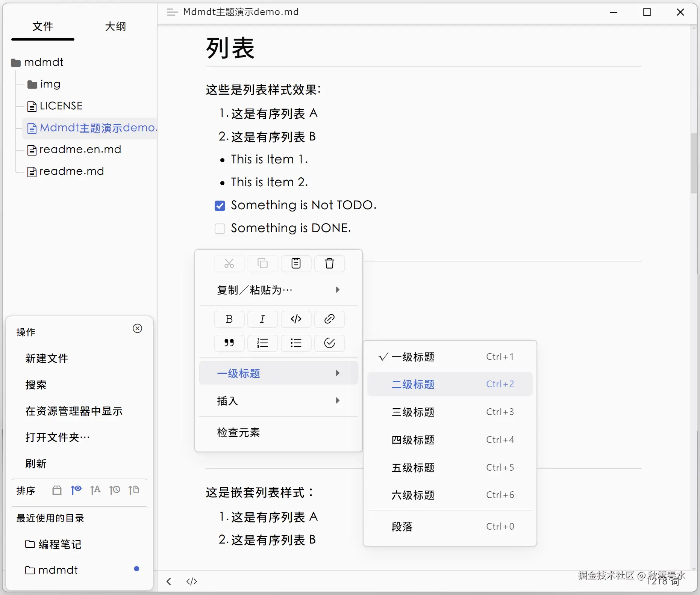Click 打开文件夹… in the 操作 panel

[58, 437]
